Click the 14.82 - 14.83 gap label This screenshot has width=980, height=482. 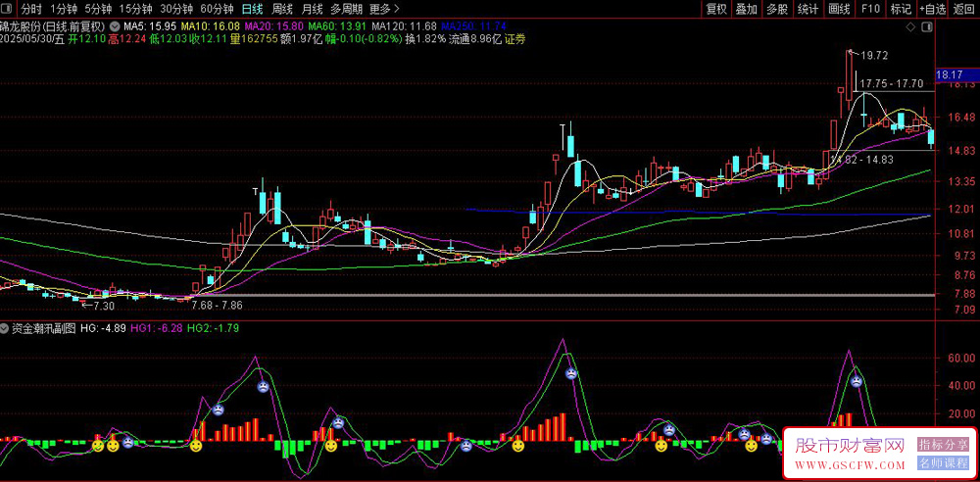click(860, 160)
